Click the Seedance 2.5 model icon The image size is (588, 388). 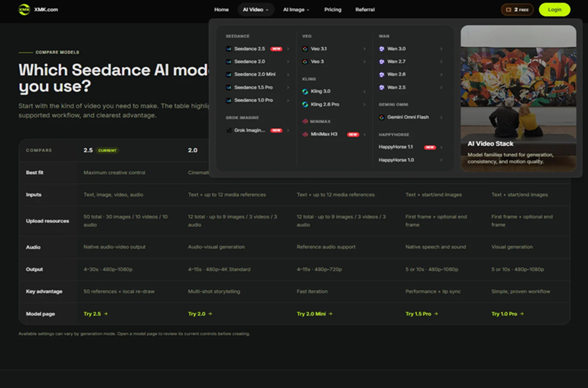pos(229,49)
